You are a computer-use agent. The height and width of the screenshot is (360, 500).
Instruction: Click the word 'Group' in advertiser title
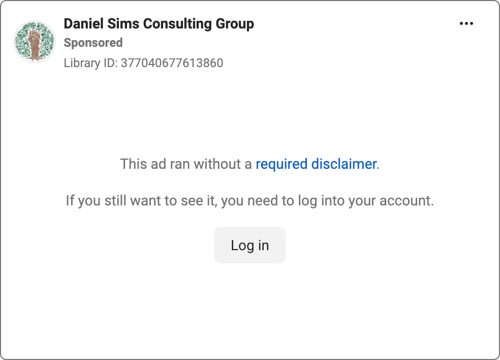235,24
